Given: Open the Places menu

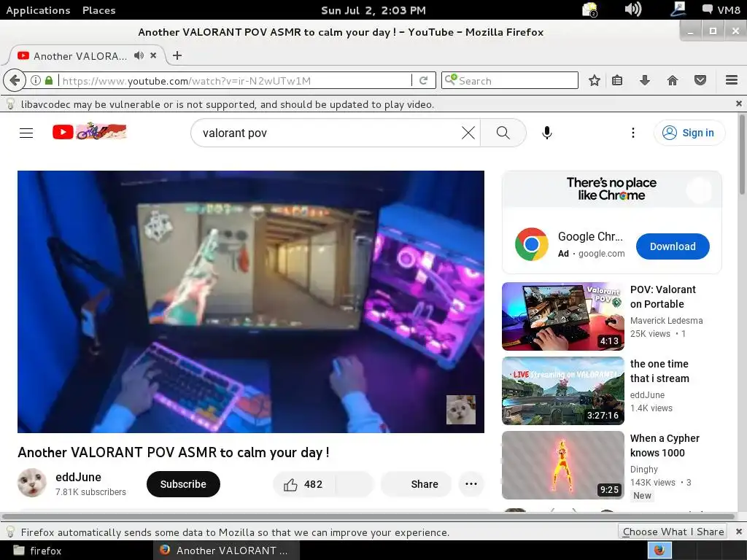Looking at the screenshot, I should pyautogui.click(x=98, y=10).
